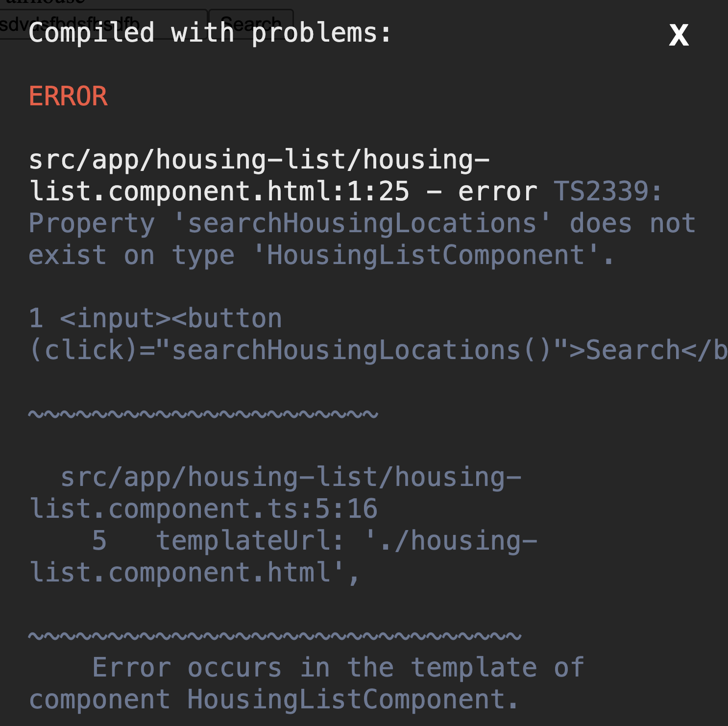728x726 pixels.
Task: Open the list.component.html:1:25 file location
Action: 219,192
